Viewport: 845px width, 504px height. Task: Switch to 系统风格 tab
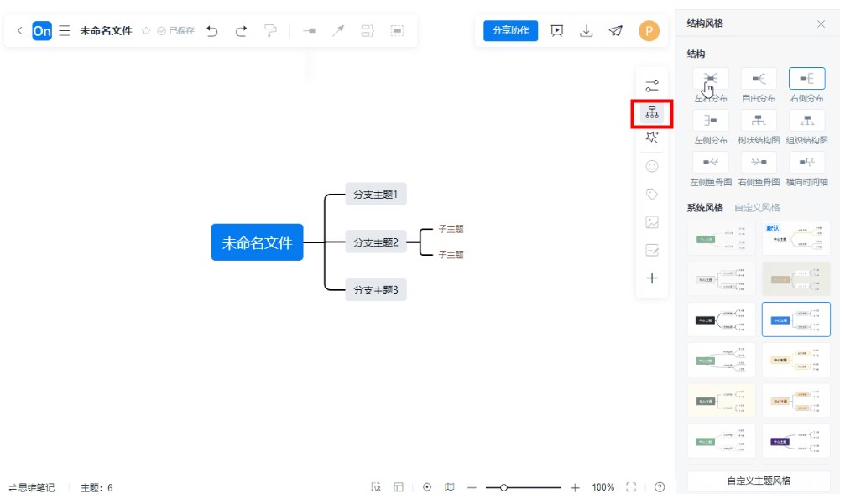click(x=705, y=208)
